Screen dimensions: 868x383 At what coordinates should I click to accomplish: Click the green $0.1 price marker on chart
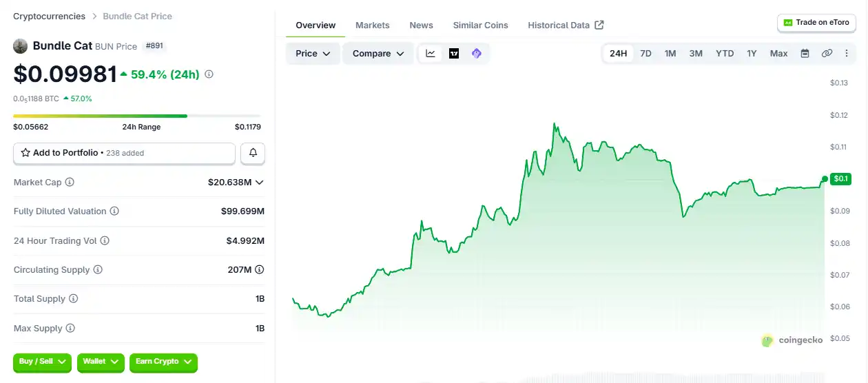coord(841,179)
